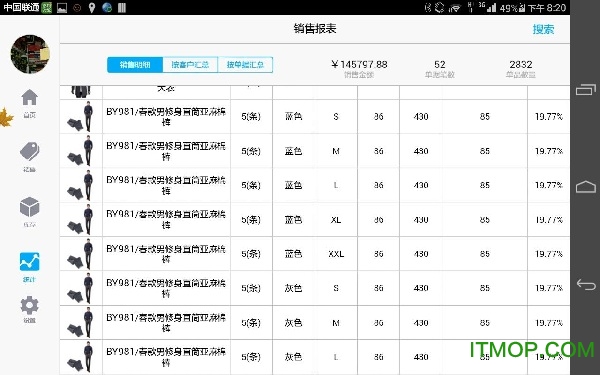
Task: Tap the Android back arrow button
Action: coord(586,285)
